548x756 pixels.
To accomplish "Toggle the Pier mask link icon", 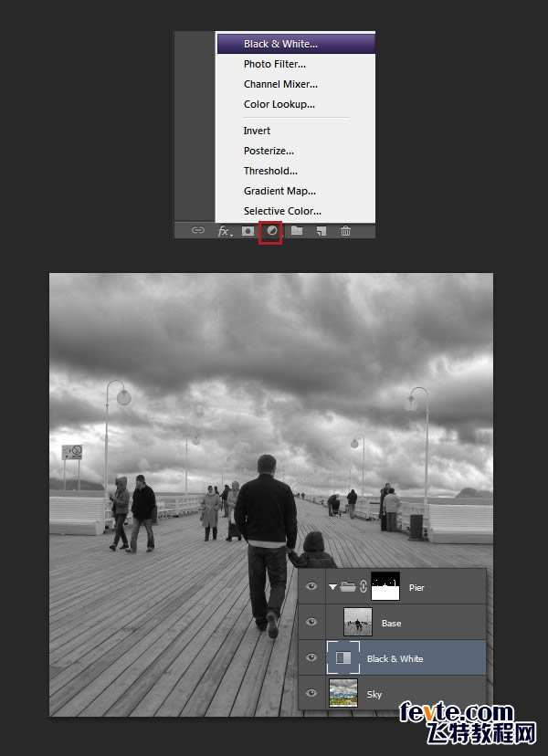I will pos(364,587).
